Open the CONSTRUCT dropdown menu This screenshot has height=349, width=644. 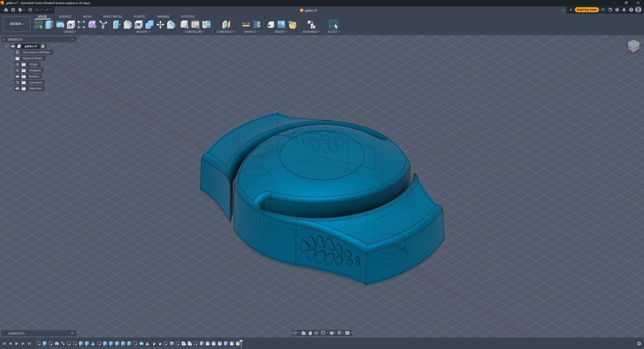point(226,32)
